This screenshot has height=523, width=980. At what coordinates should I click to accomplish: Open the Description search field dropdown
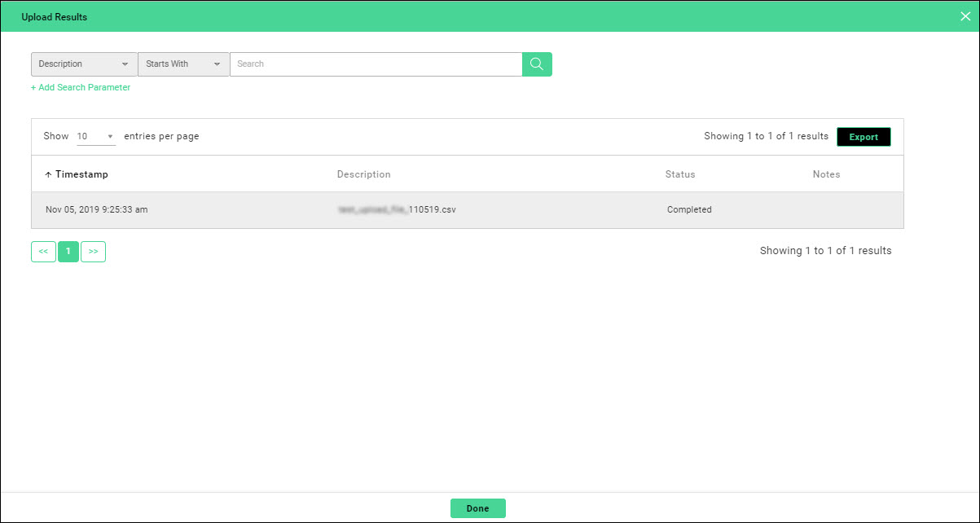coord(84,64)
